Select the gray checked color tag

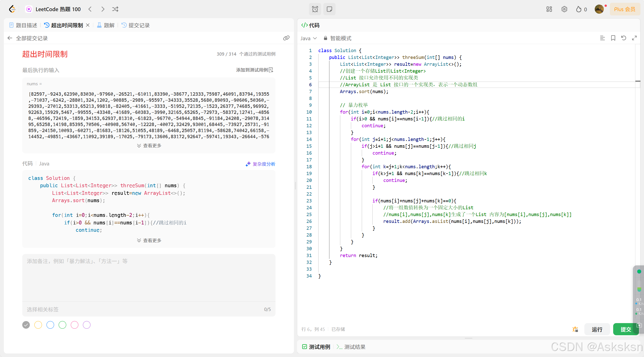pos(26,325)
